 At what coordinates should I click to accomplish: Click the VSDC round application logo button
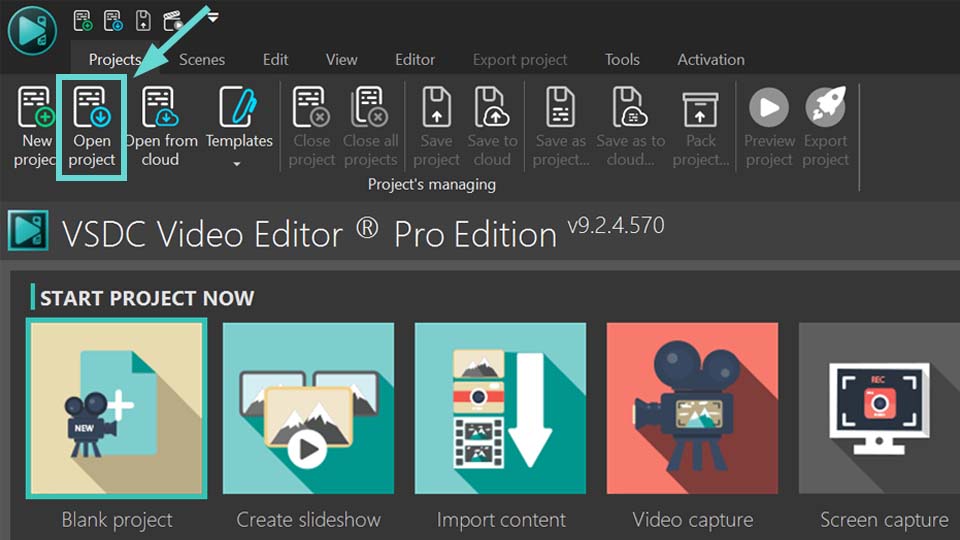click(32, 30)
